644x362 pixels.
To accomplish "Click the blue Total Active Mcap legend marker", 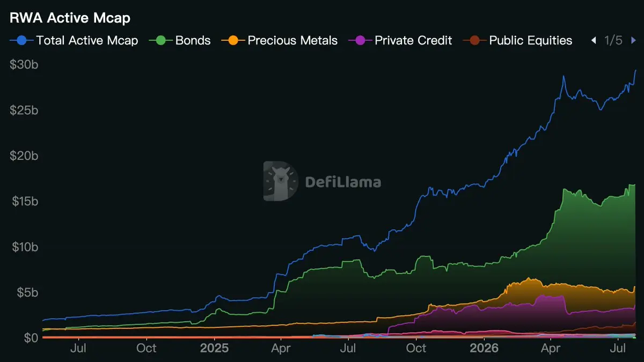I will [x=22, y=40].
